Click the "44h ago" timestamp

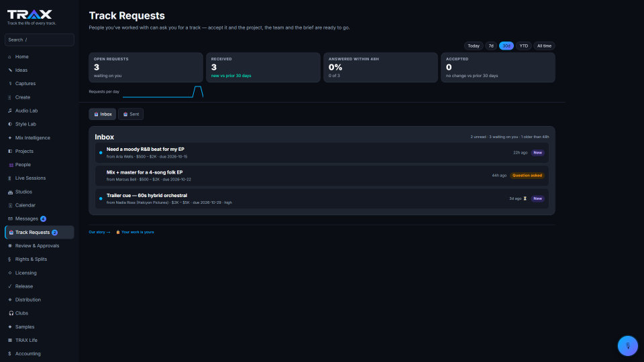pos(499,176)
